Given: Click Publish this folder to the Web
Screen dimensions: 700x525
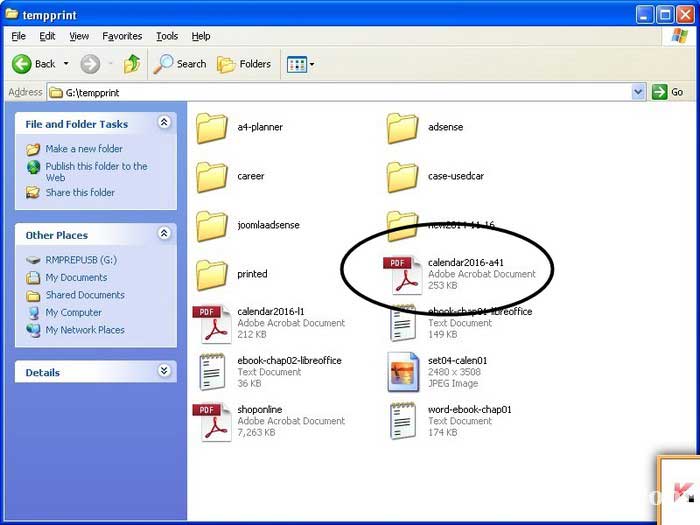Looking at the screenshot, I should 96,171.
